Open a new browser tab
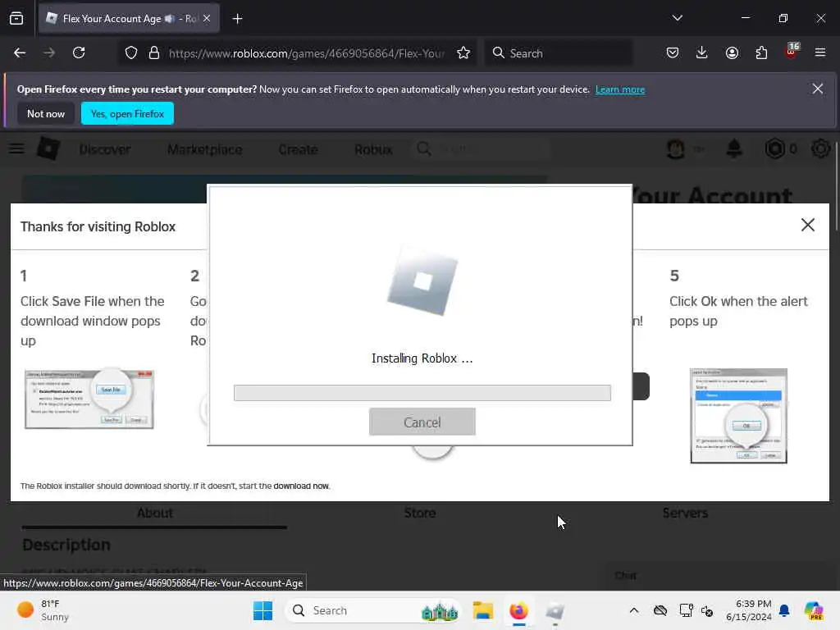840x630 pixels. pyautogui.click(x=237, y=19)
